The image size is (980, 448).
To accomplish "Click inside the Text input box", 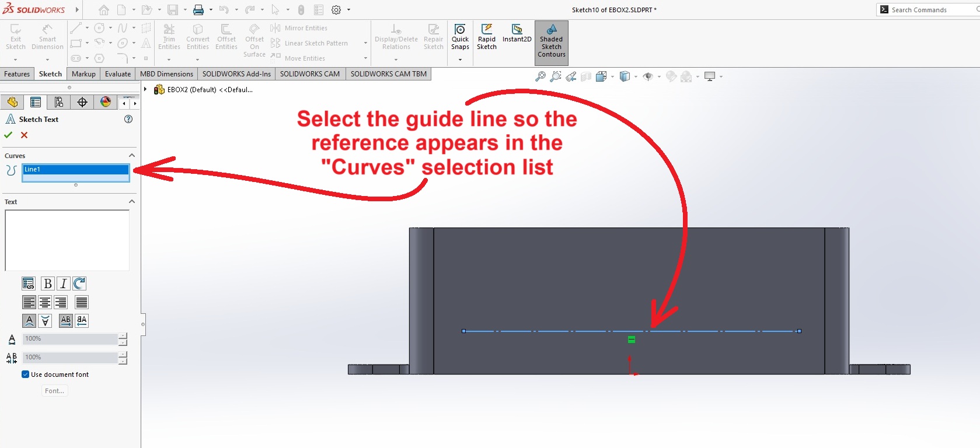I will tap(67, 240).
